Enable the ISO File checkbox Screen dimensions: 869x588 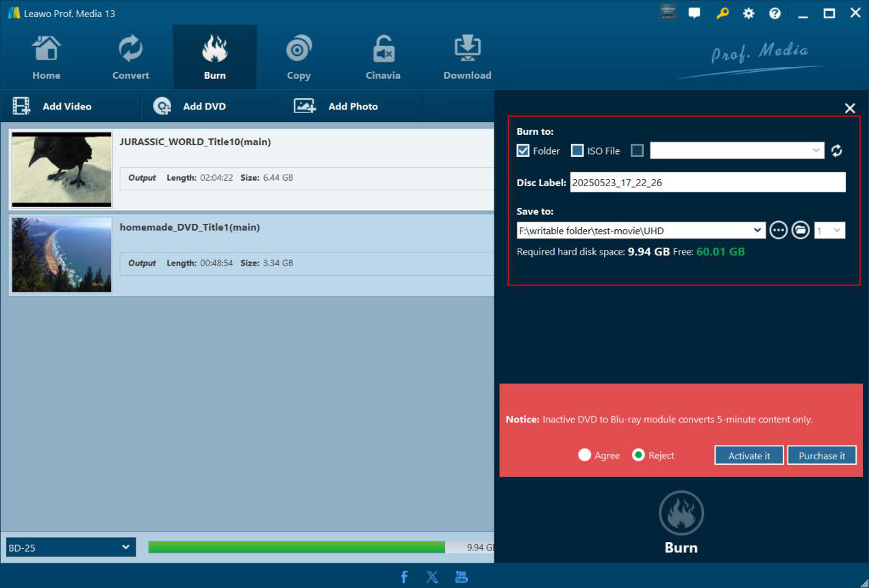click(x=577, y=151)
